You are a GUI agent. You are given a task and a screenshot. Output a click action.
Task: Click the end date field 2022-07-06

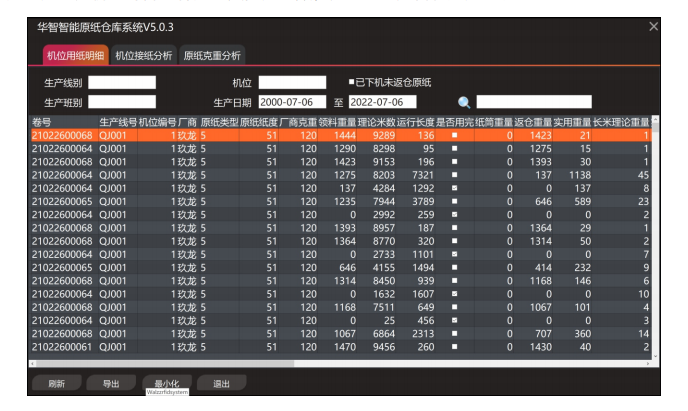pos(382,102)
